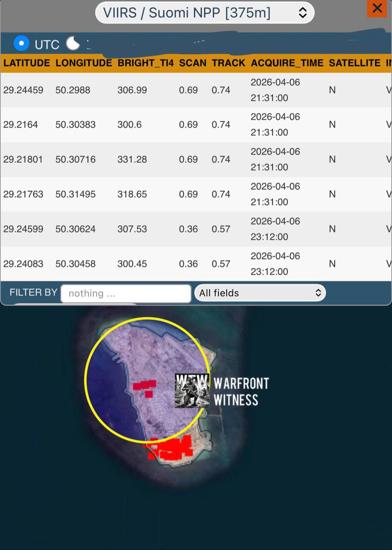Click the red fire detections inside the yellow circle
Image resolution: width=392 pixels, height=550 pixels.
click(145, 388)
